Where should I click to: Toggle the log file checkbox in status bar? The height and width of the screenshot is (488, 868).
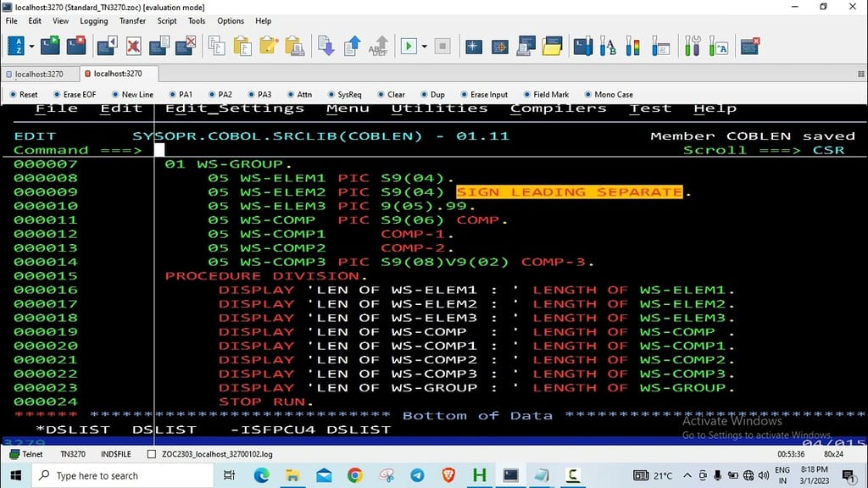pos(152,454)
